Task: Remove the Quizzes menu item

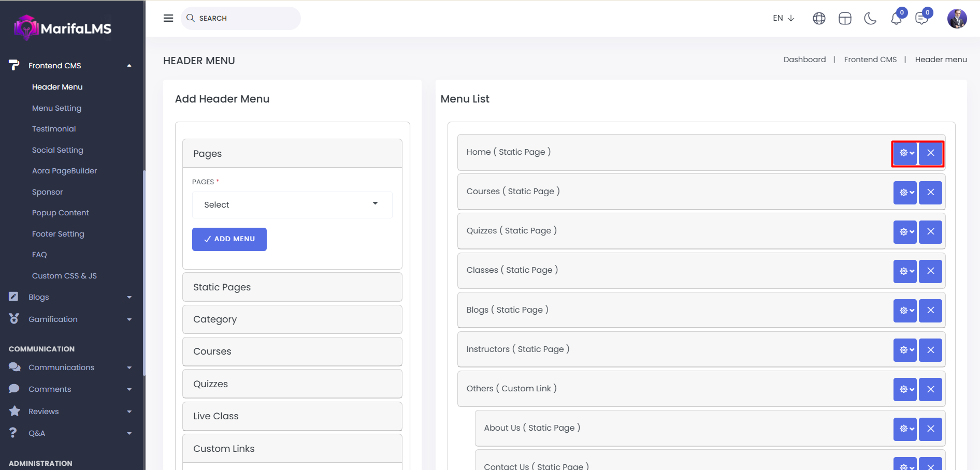Action: click(930, 232)
